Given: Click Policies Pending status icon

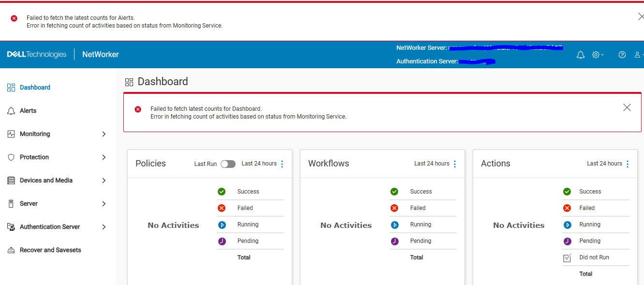Looking at the screenshot, I should pyautogui.click(x=222, y=241).
